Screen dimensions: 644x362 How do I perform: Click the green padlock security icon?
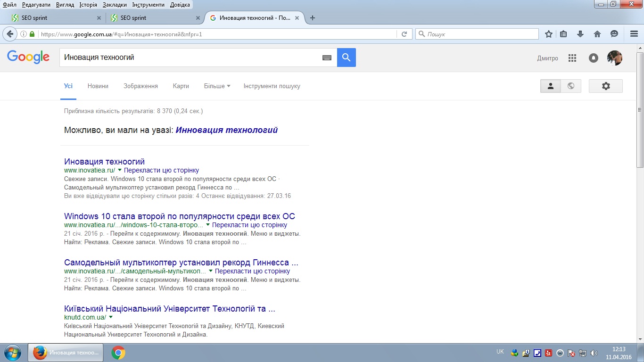32,34
